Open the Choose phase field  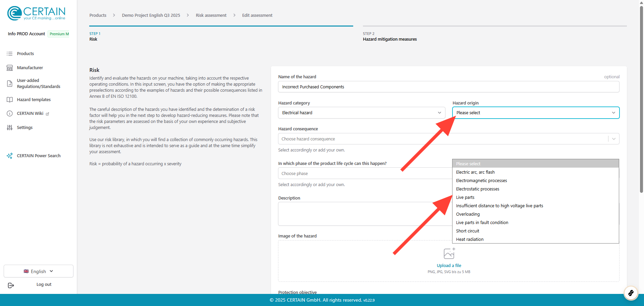click(x=365, y=174)
